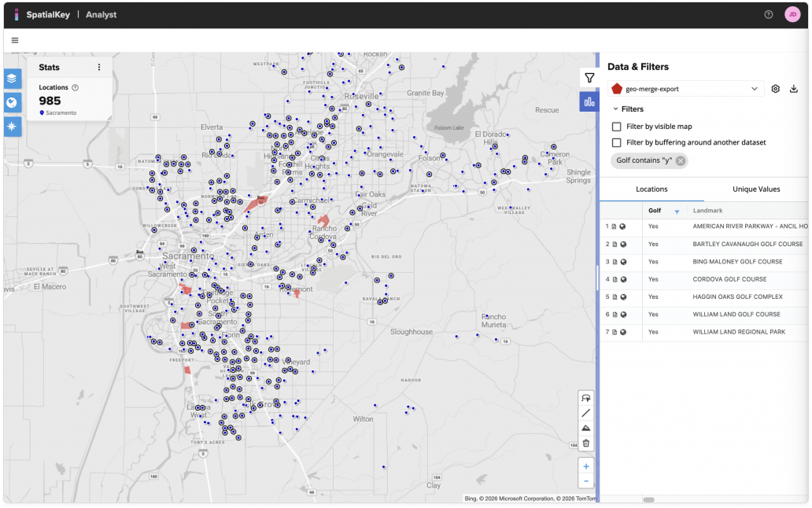This screenshot has width=812, height=508.
Task: Open the chart analysis panel button
Action: click(589, 101)
